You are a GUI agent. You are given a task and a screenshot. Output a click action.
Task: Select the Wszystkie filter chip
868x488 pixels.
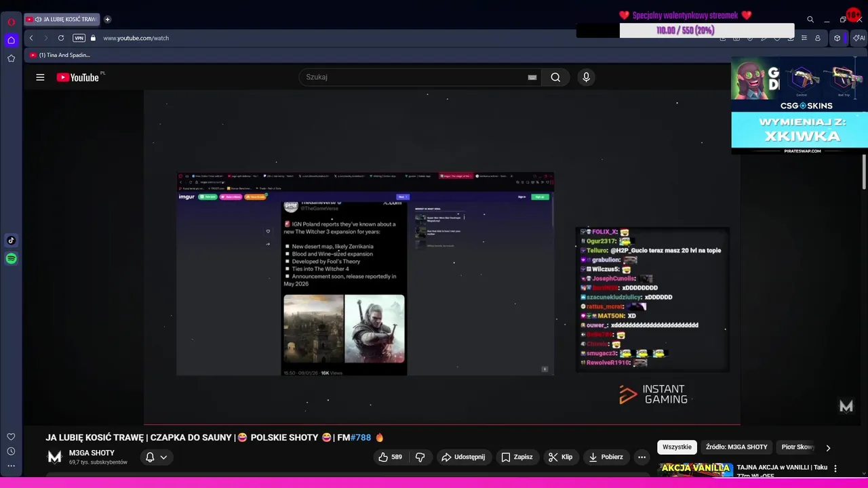pyautogui.click(x=677, y=447)
